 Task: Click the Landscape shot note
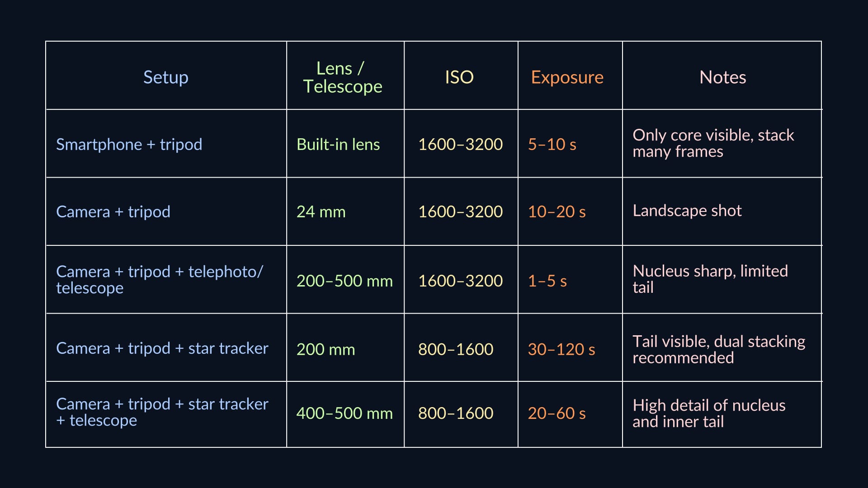[687, 211]
